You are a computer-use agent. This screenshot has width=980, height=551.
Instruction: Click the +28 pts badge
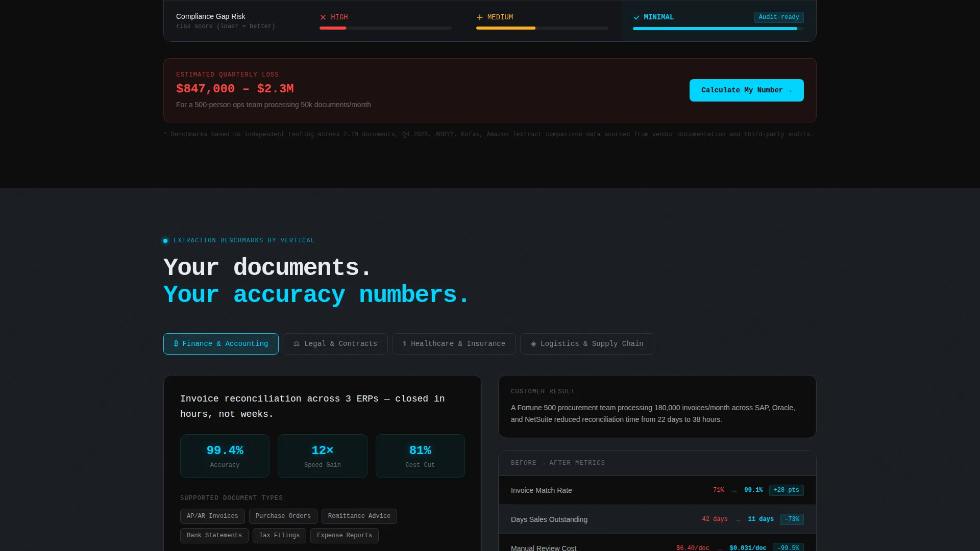786,490
